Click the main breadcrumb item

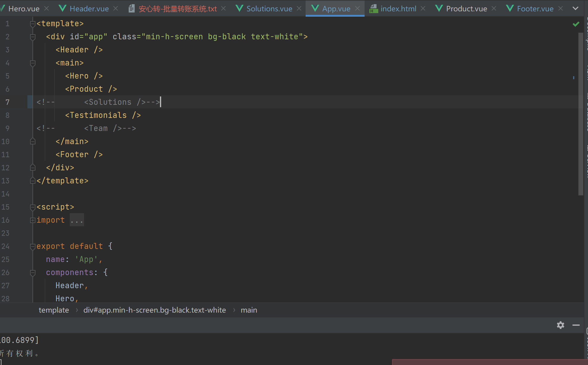click(x=249, y=310)
